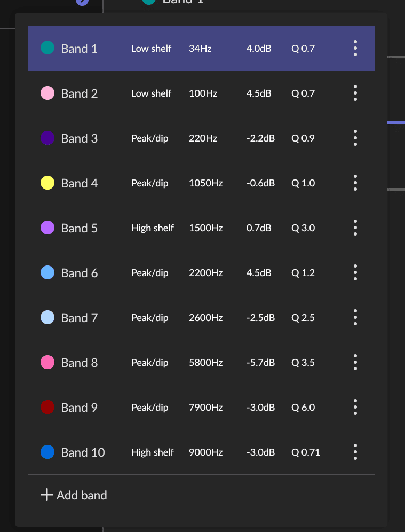Open Band 8 three-dot options menu
Screen dimensions: 405x532
tap(355, 363)
